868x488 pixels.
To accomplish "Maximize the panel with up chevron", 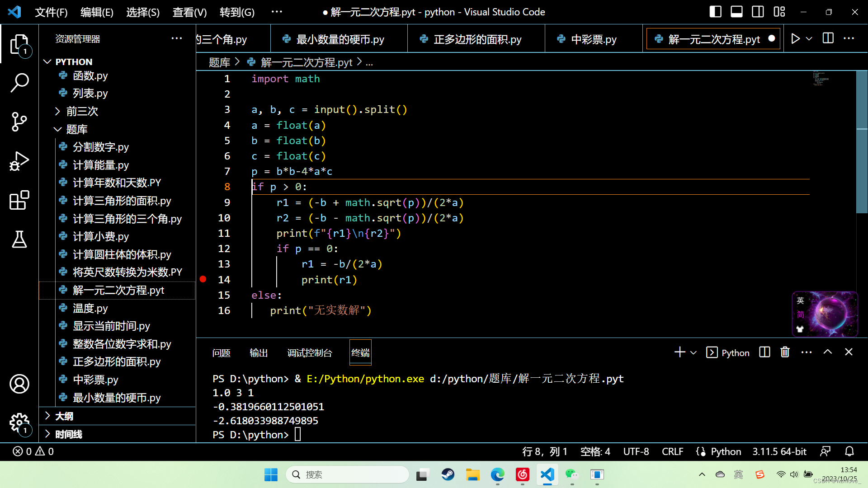I will [828, 352].
